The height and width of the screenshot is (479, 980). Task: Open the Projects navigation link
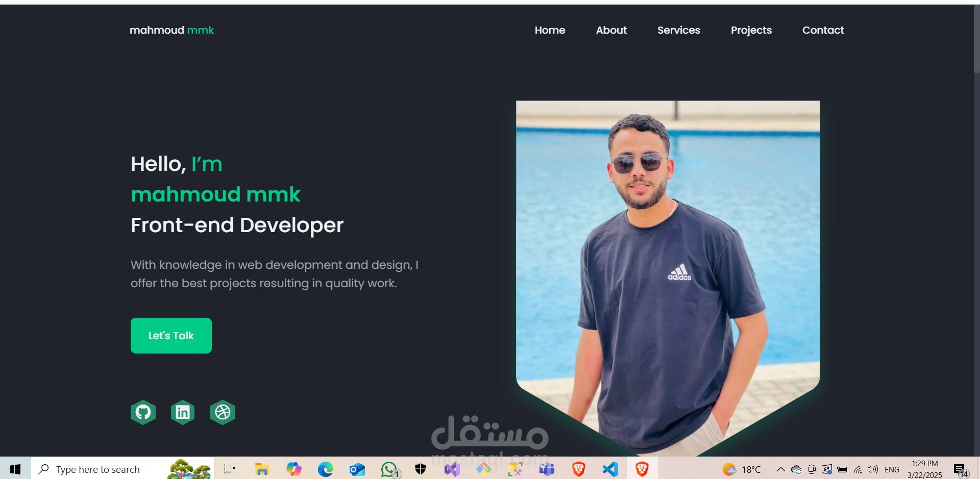pyautogui.click(x=751, y=30)
